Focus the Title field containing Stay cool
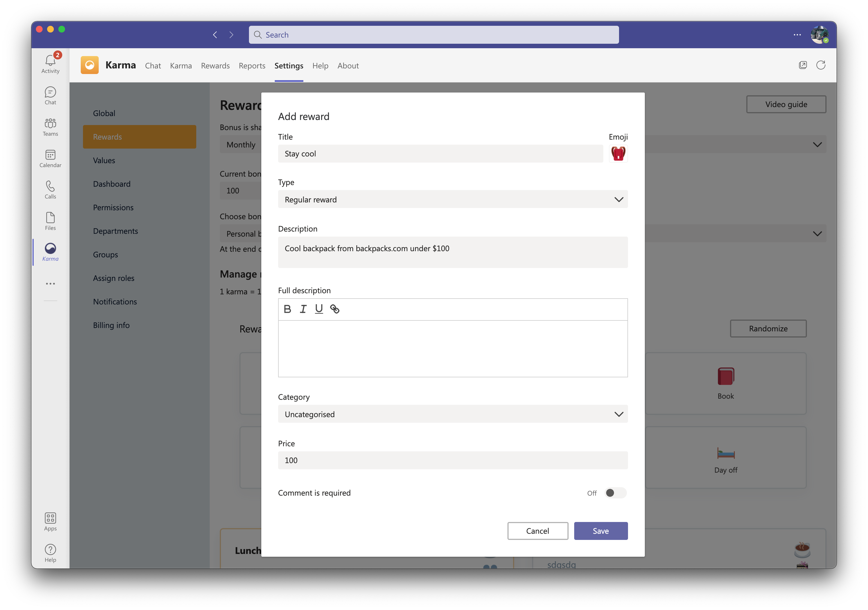 tap(440, 154)
